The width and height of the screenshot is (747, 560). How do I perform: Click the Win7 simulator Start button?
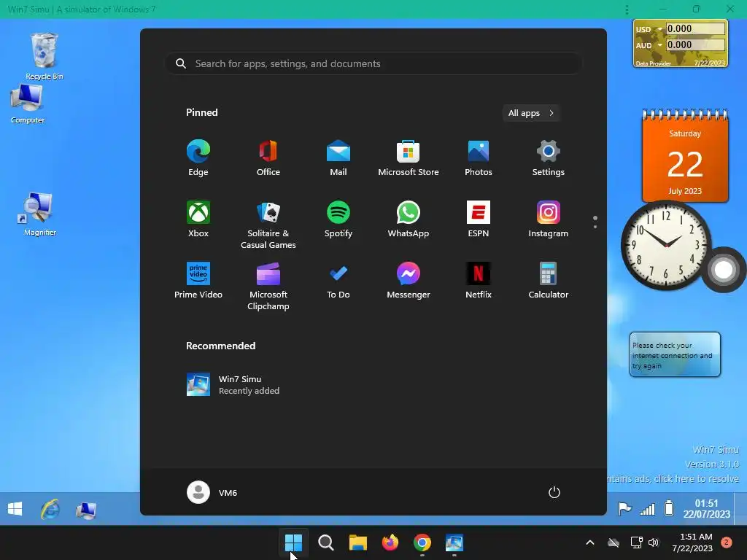15,509
